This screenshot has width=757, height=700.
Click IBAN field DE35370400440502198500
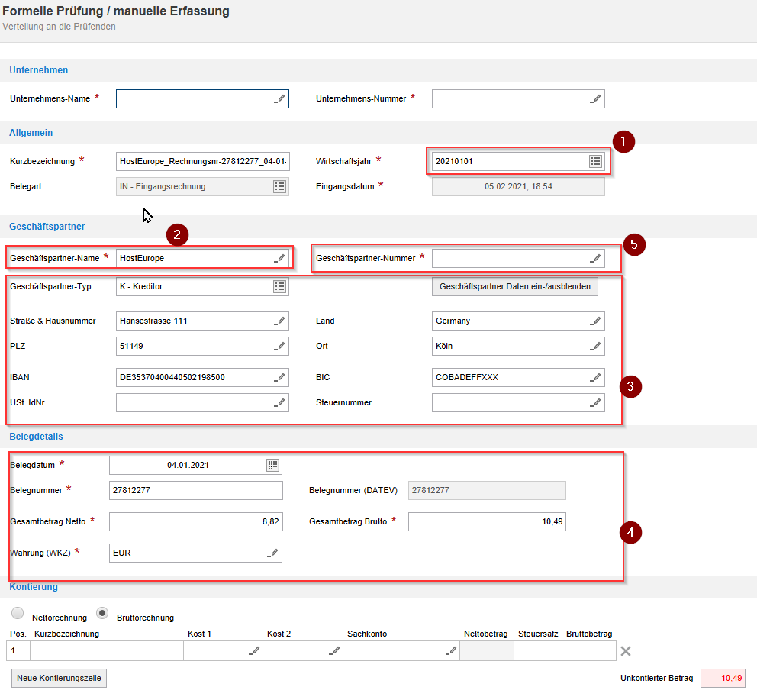pyautogui.click(x=202, y=377)
